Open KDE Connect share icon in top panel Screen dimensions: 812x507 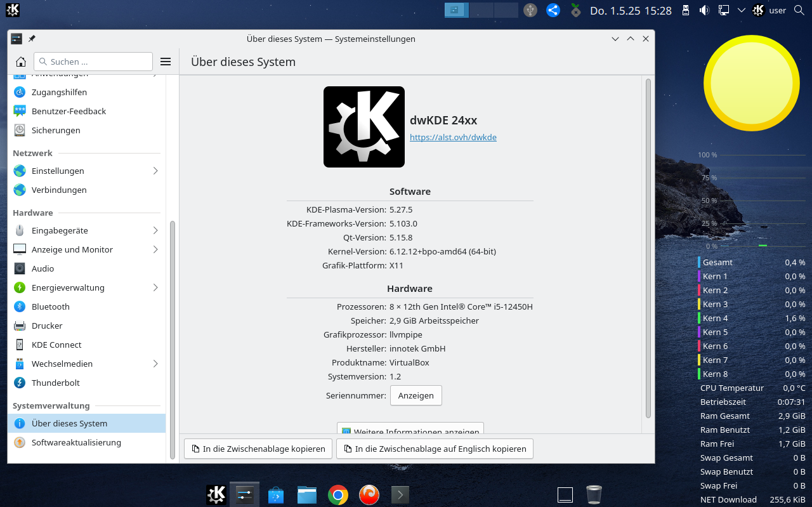click(553, 10)
